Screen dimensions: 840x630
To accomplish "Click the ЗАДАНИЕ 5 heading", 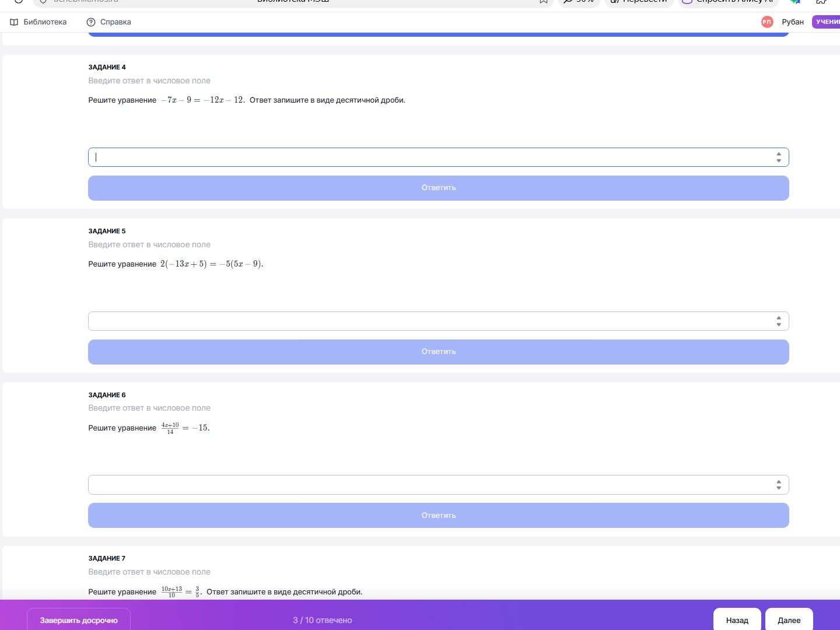I will pyautogui.click(x=107, y=231).
